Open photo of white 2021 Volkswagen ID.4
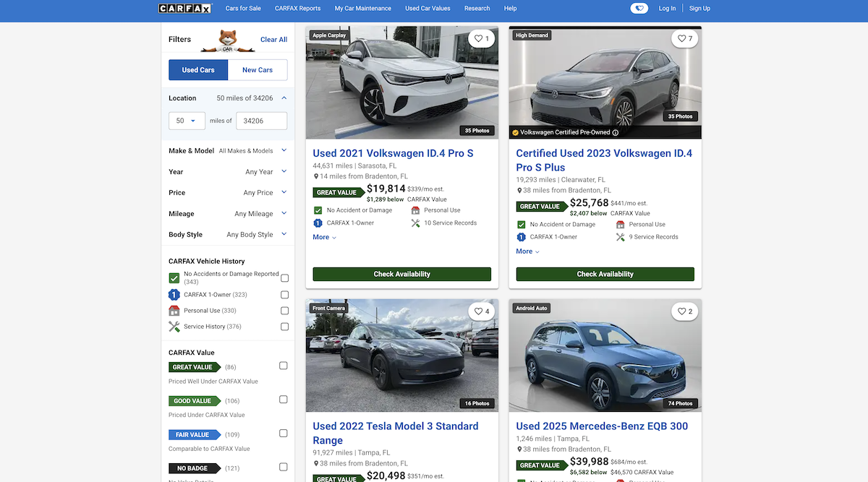The image size is (868, 482). point(402,82)
